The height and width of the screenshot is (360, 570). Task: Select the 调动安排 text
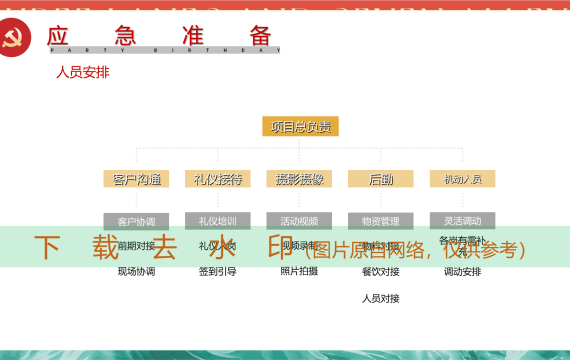coord(462,272)
